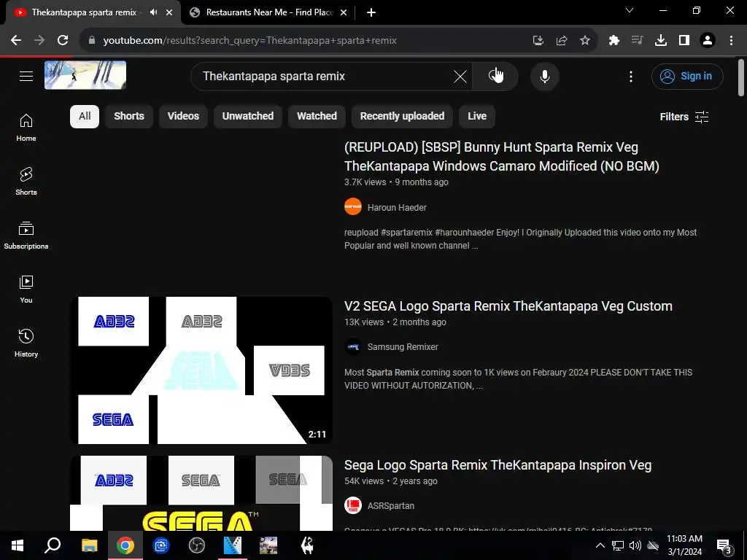Image resolution: width=747 pixels, height=560 pixels.
Task: Open Subscriptions in sidebar
Action: (x=26, y=236)
